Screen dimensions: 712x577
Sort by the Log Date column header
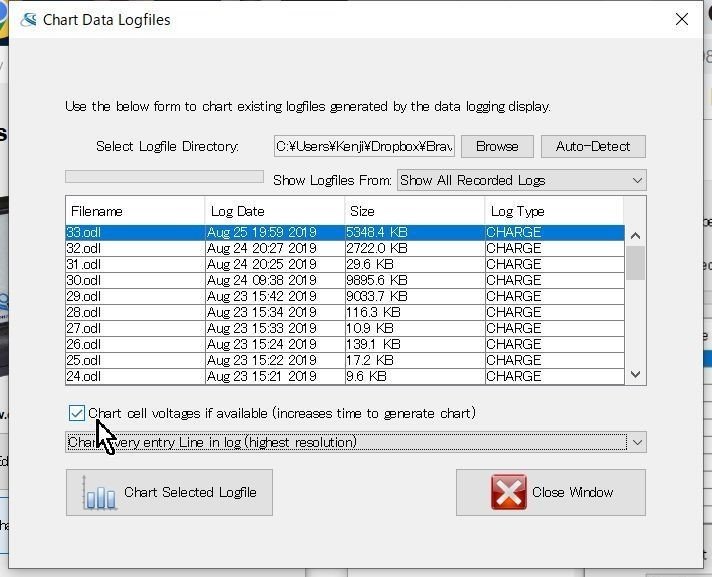(275, 211)
